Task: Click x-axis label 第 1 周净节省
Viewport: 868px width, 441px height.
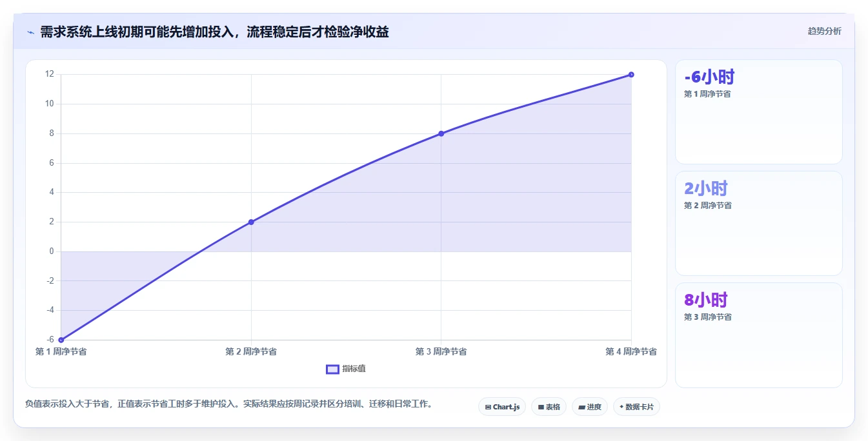Action: [61, 351]
